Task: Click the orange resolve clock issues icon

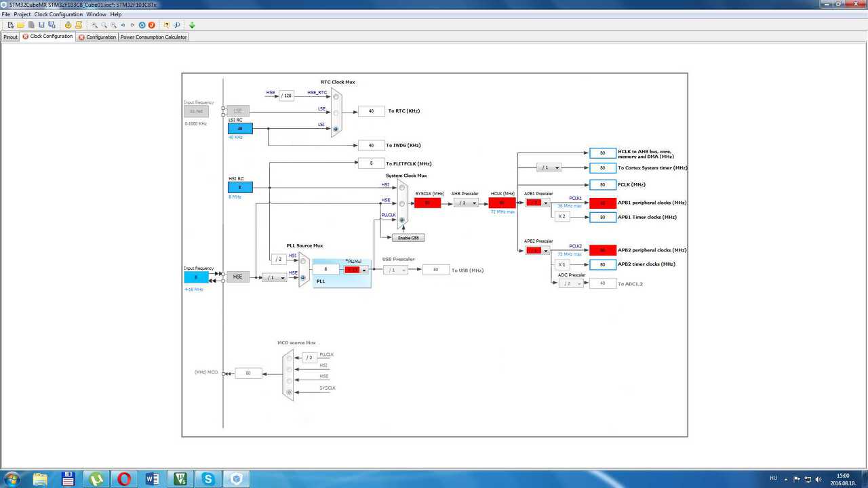Action: 151,25
